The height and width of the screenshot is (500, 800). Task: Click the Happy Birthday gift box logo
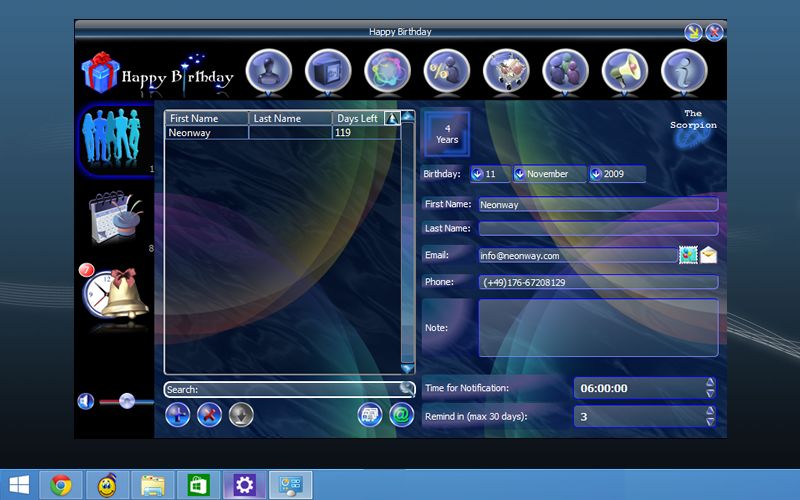tap(101, 72)
